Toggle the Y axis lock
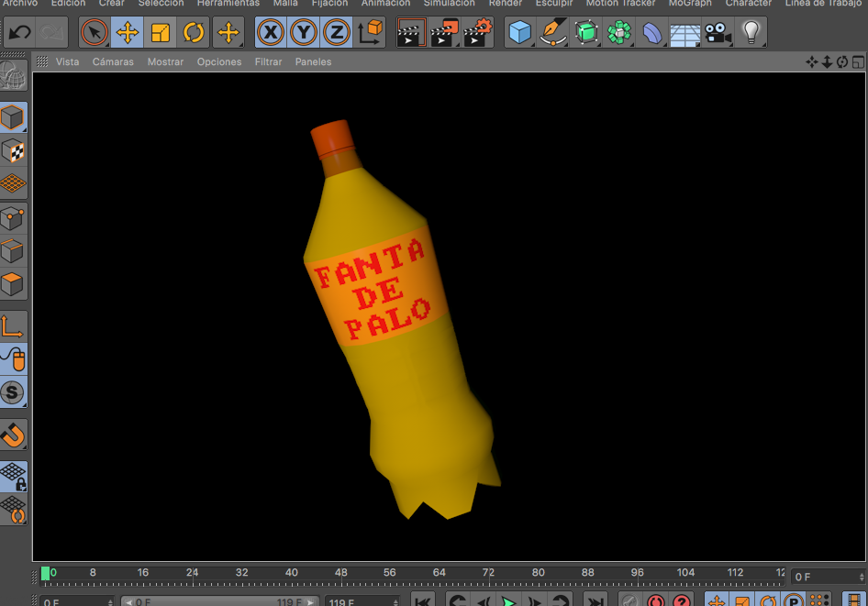The height and width of the screenshot is (606, 868). click(x=304, y=34)
